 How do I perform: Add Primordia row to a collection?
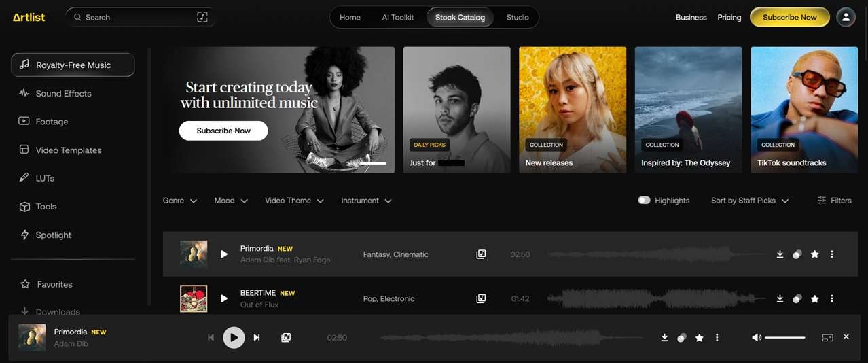(797, 254)
